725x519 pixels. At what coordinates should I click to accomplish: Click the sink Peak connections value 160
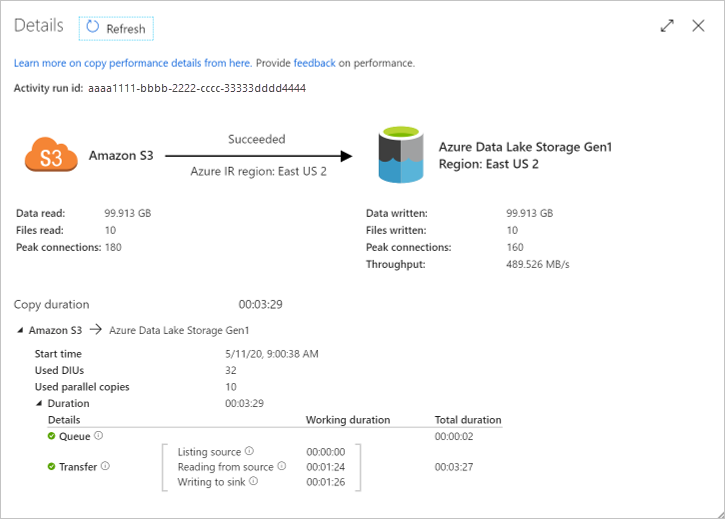pyautogui.click(x=515, y=247)
